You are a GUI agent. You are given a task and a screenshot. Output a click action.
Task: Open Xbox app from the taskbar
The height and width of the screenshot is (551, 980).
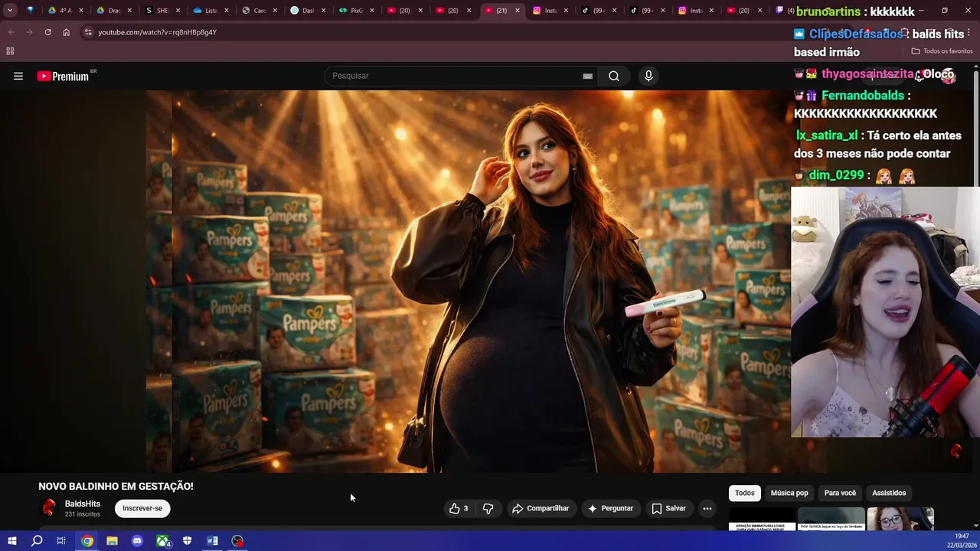pos(163,541)
